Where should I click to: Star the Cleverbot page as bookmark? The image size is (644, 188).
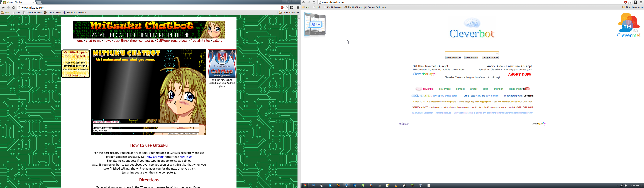pyautogui.click(x=630, y=2)
